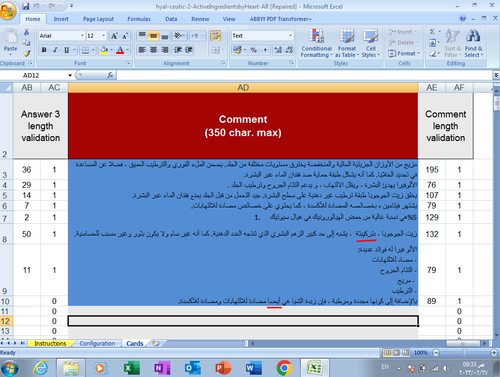
Task: Open Conditional Formatting dropdown
Action: point(316,43)
